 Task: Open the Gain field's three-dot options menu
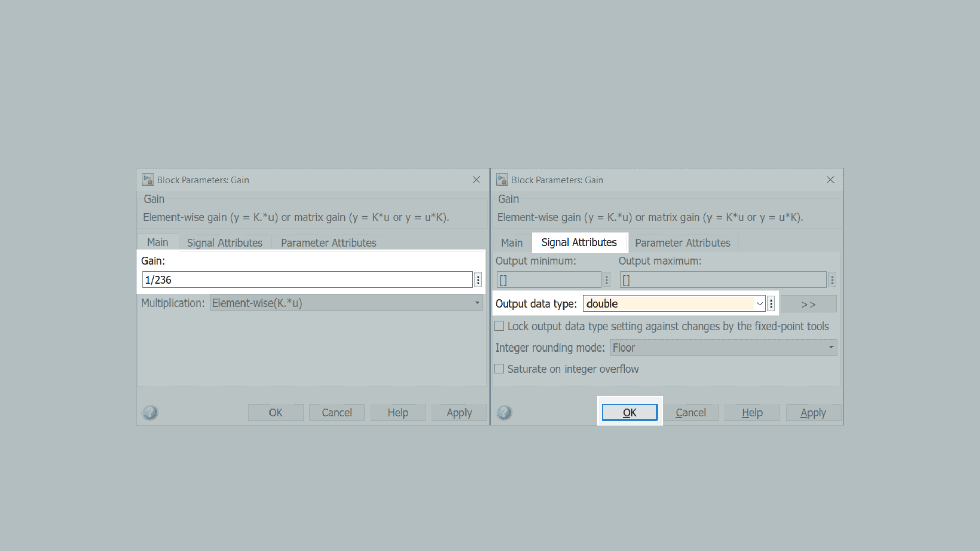[478, 280]
